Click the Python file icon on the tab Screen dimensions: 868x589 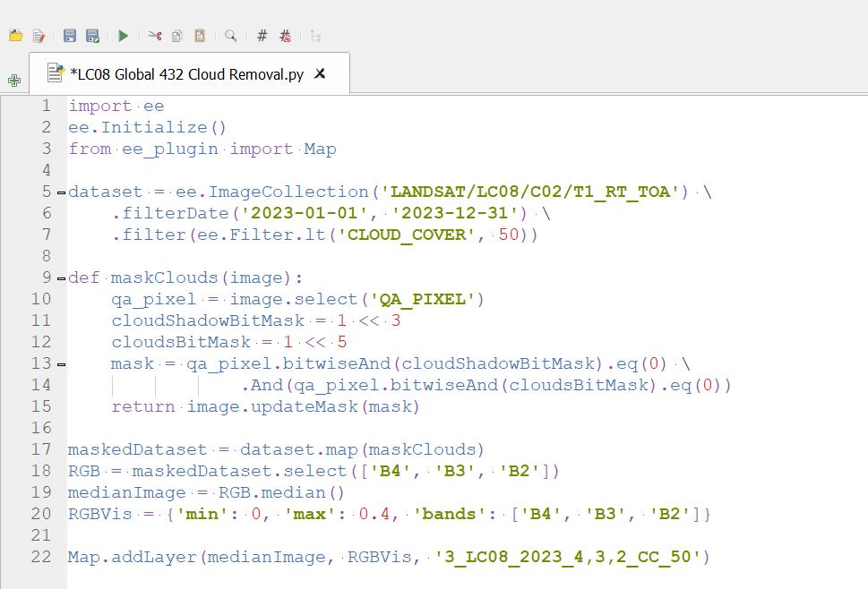[56, 73]
